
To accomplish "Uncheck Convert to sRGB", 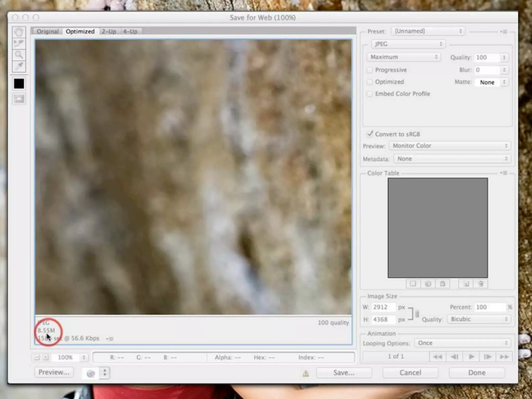I will [370, 134].
